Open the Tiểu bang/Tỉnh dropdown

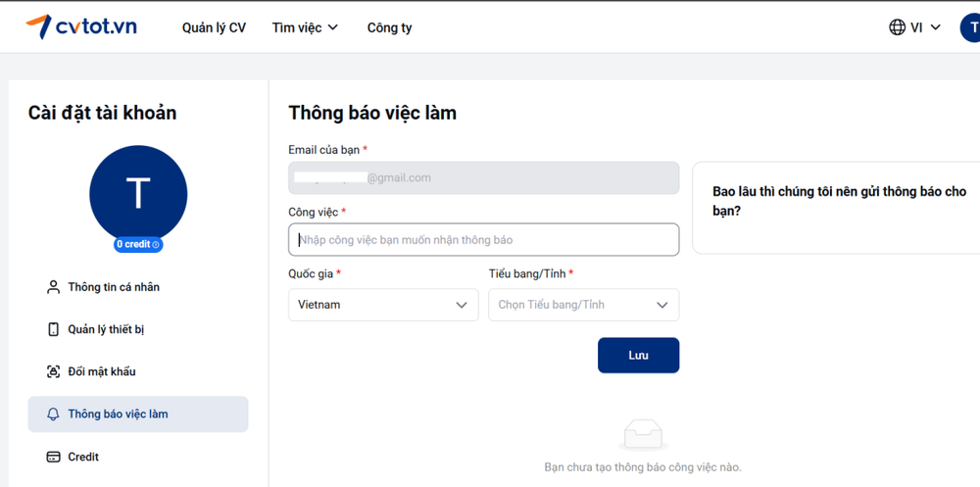[x=583, y=305]
